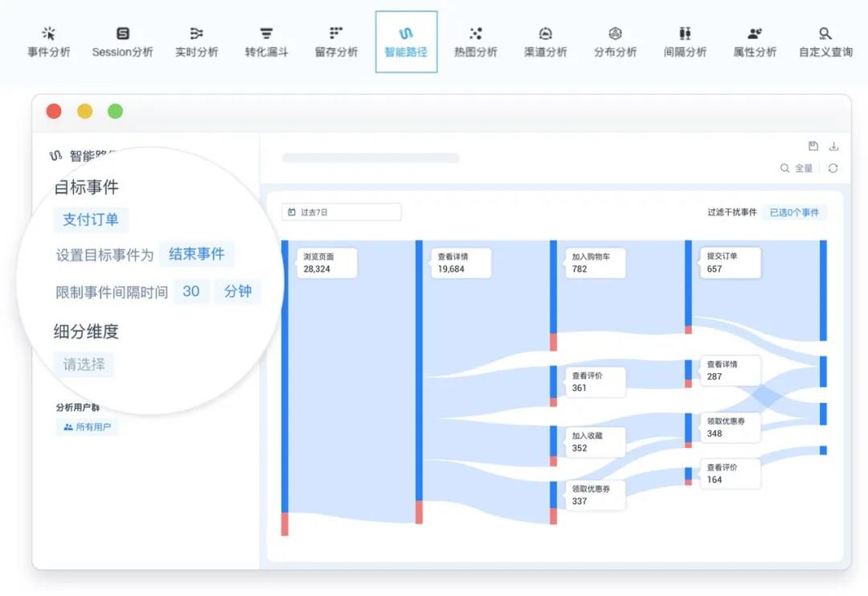Click the 领取优惠券 337 node label
The image size is (868, 596).
coord(596,495)
